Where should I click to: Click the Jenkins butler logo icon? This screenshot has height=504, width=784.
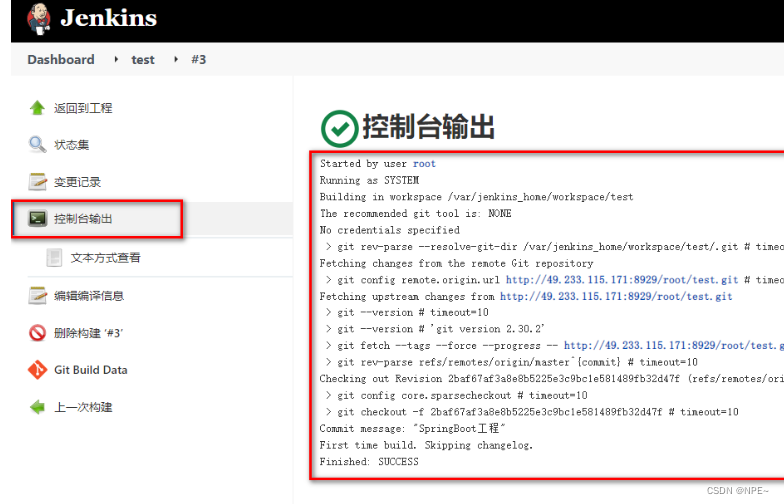click(x=38, y=19)
